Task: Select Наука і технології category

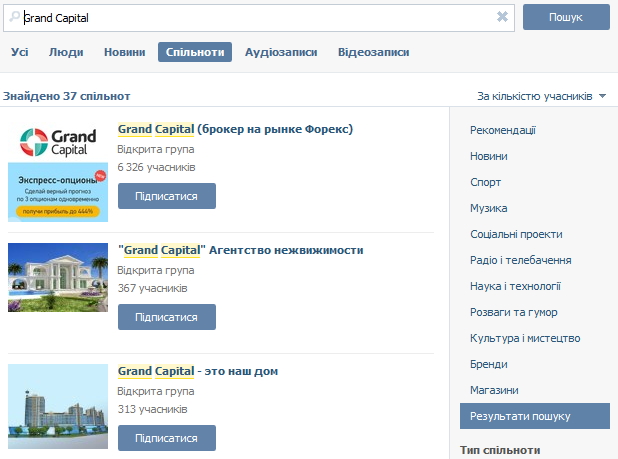Action: tap(516, 286)
